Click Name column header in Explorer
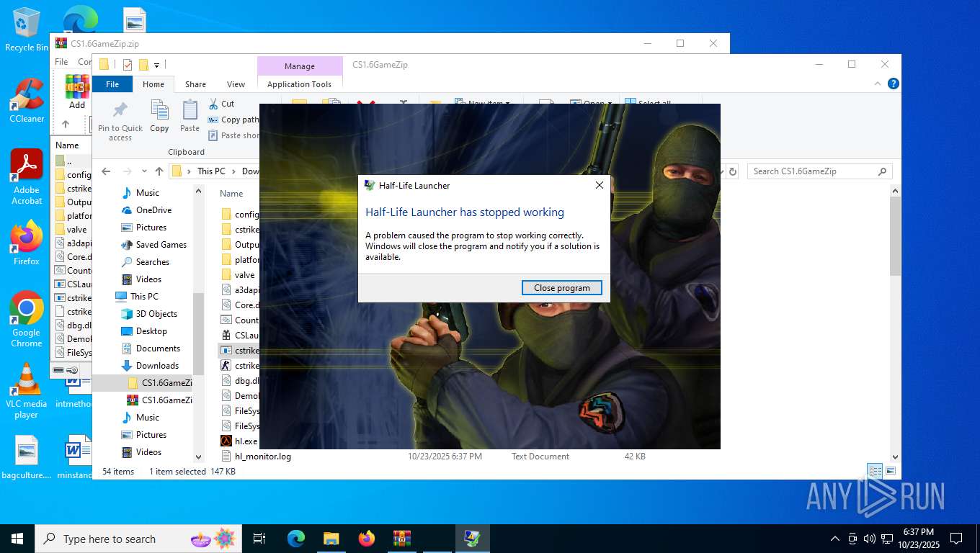 pyautogui.click(x=231, y=194)
